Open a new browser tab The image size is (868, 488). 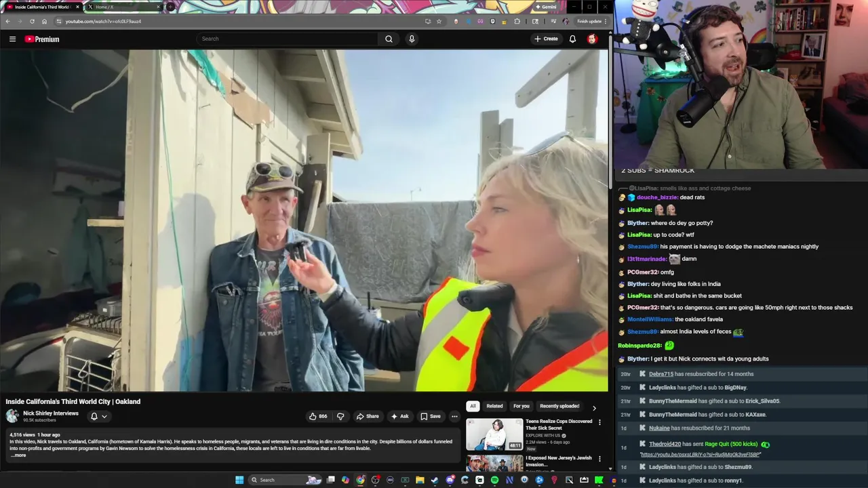[170, 7]
